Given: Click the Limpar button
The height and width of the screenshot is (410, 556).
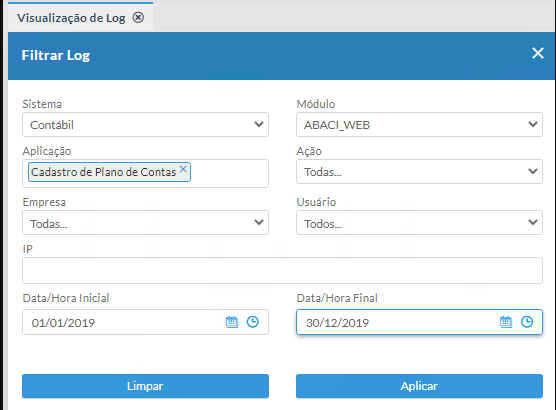Looking at the screenshot, I should click(145, 386).
